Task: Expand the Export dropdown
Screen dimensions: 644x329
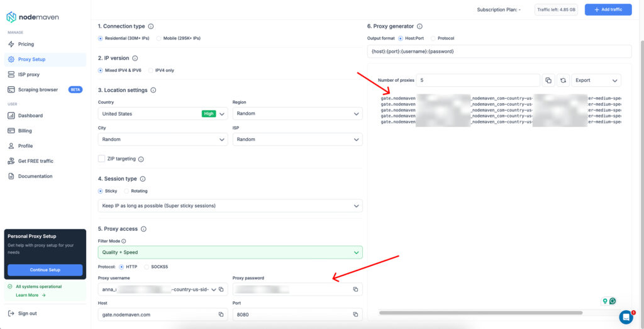Action: click(x=596, y=81)
